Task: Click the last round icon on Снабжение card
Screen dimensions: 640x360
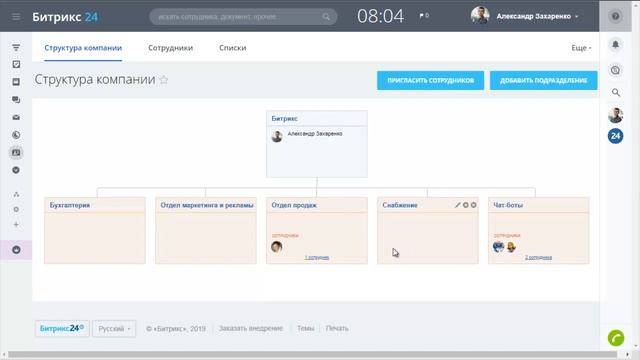Action: click(x=473, y=205)
